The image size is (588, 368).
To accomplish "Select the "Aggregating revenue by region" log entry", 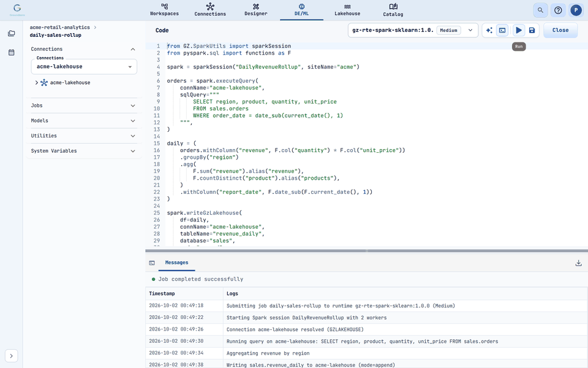I will [x=268, y=353].
